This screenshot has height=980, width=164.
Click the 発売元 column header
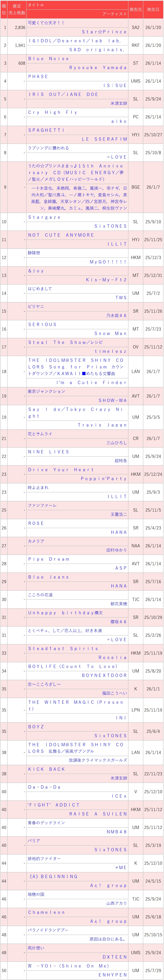[x=135, y=9]
